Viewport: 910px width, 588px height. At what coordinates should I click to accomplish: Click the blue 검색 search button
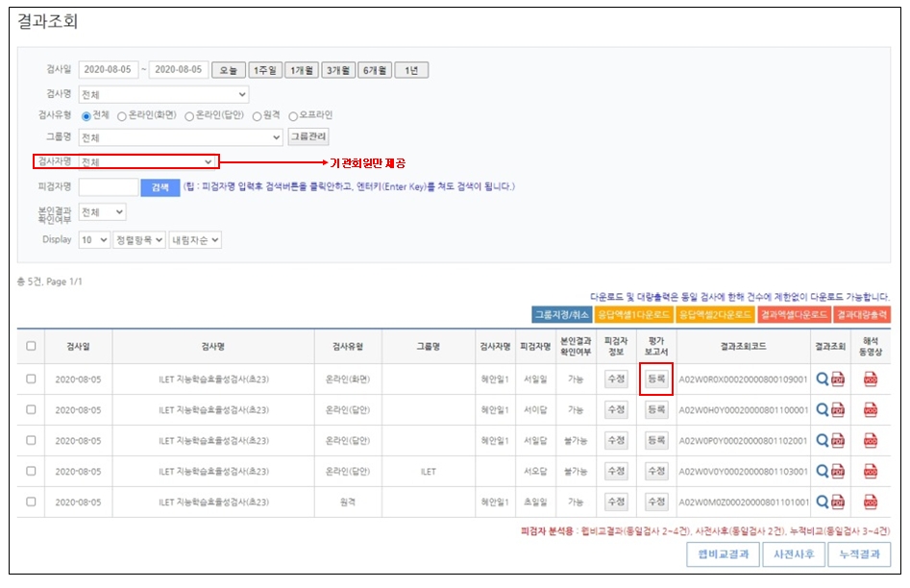(x=160, y=187)
